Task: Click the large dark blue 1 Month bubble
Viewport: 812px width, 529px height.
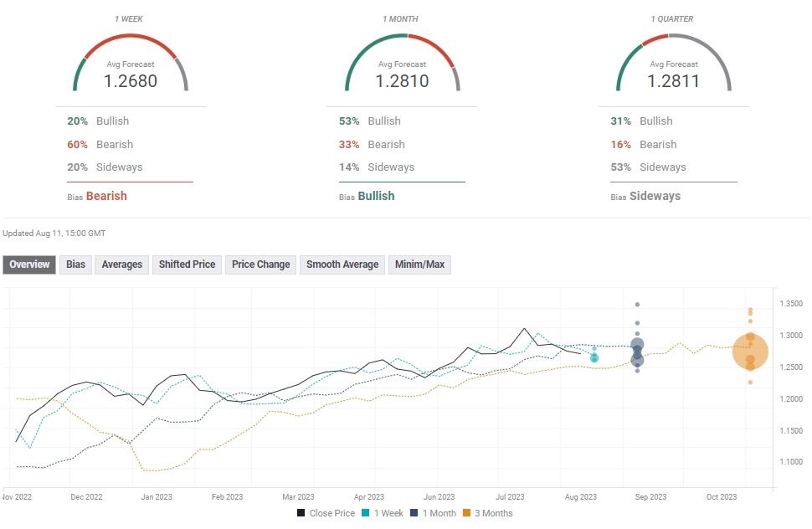Action: (x=638, y=345)
